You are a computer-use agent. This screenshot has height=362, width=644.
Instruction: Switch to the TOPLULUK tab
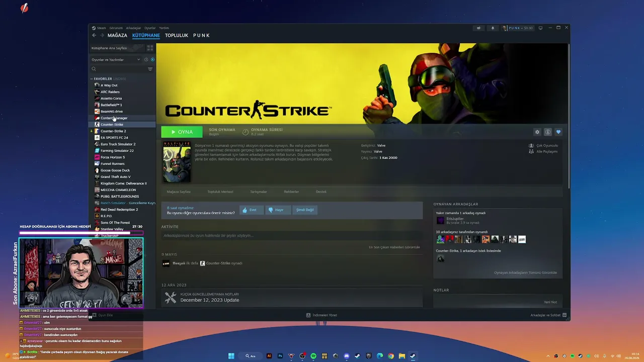coord(177,36)
